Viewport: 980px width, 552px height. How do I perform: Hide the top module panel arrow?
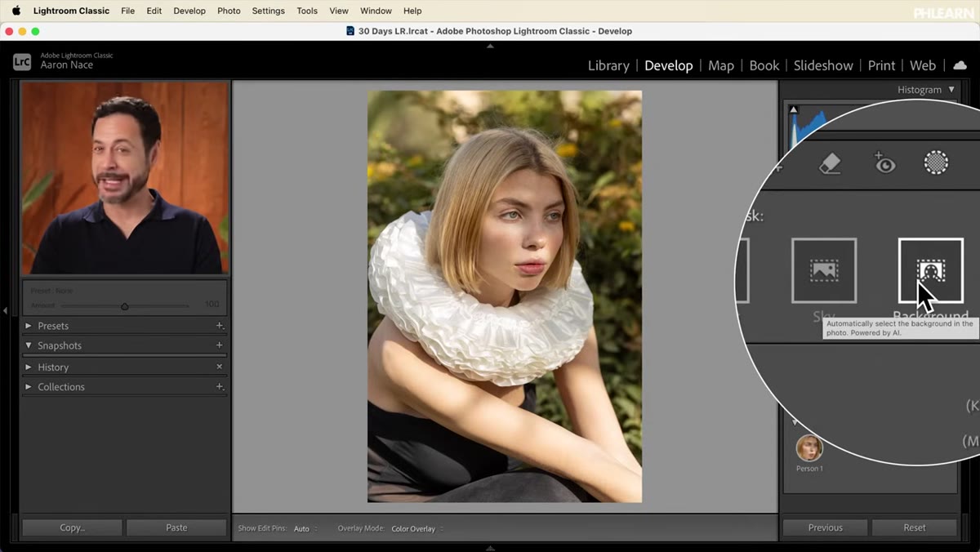(x=490, y=47)
